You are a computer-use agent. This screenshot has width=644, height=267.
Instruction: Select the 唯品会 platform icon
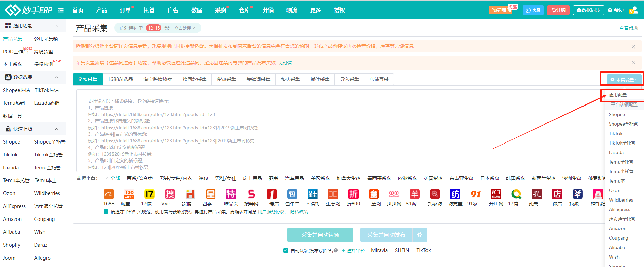click(231, 194)
